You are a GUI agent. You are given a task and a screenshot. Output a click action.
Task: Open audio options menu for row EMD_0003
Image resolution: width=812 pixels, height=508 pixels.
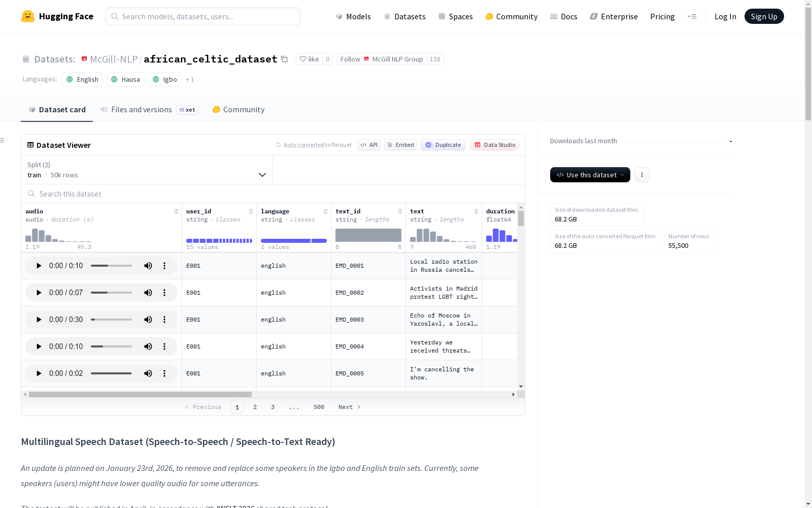pos(164,320)
